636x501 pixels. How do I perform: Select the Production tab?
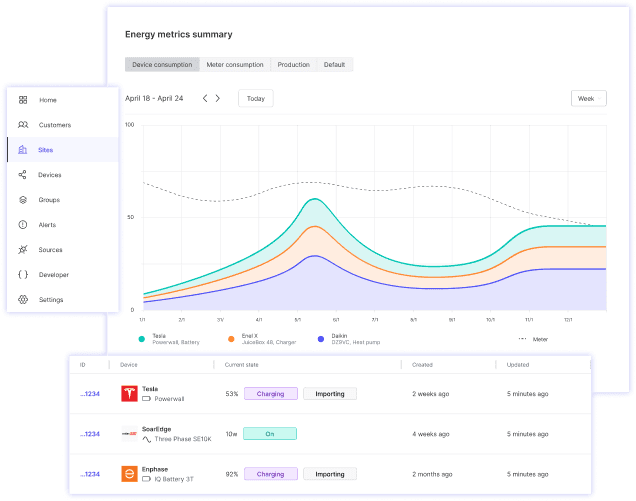tap(293, 65)
